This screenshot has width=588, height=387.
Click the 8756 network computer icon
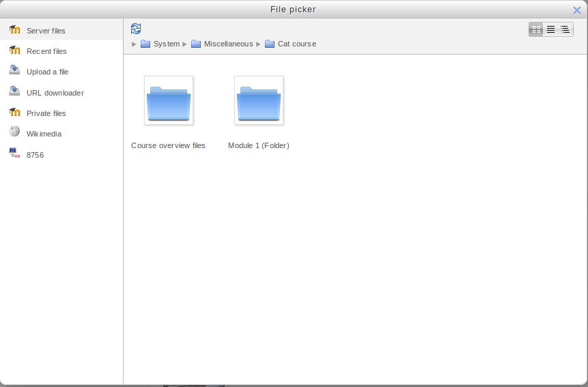(x=14, y=152)
